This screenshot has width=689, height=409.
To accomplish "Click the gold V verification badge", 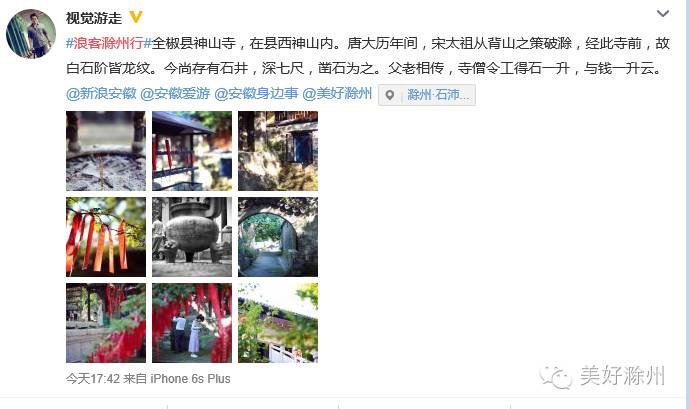I will tap(136, 17).
